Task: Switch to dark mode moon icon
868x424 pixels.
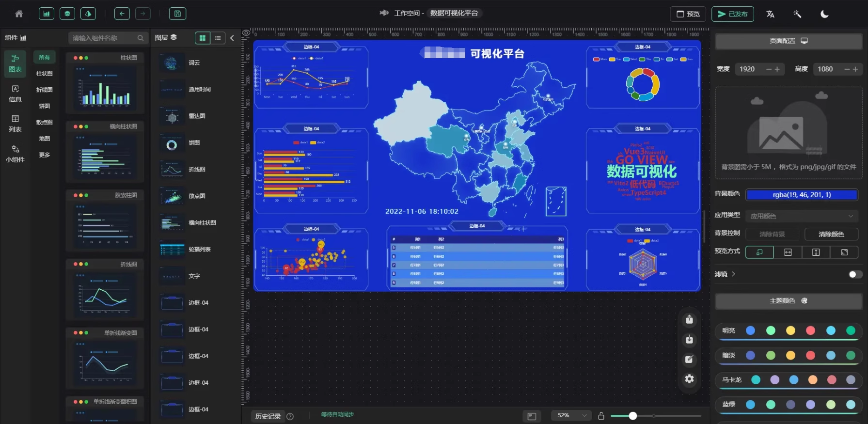Action: (x=824, y=14)
